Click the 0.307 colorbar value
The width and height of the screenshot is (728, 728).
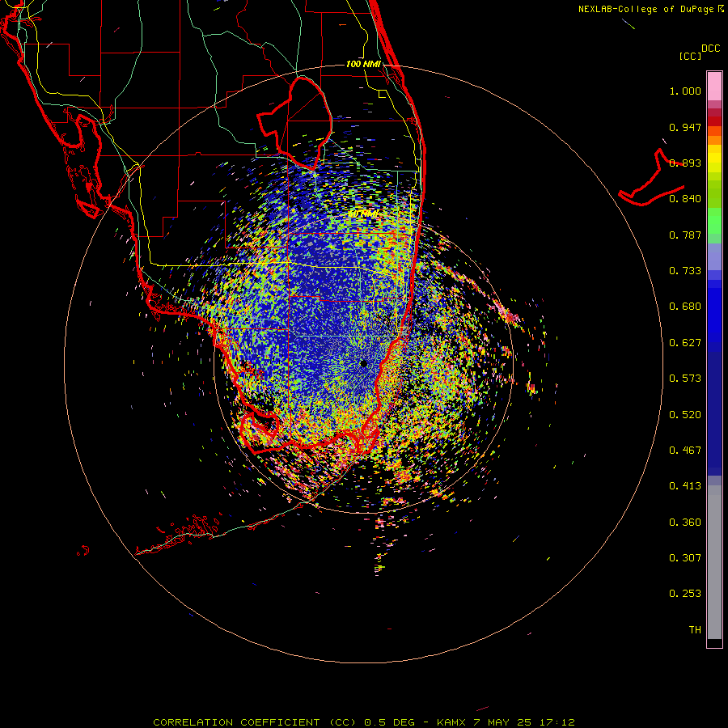point(685,558)
